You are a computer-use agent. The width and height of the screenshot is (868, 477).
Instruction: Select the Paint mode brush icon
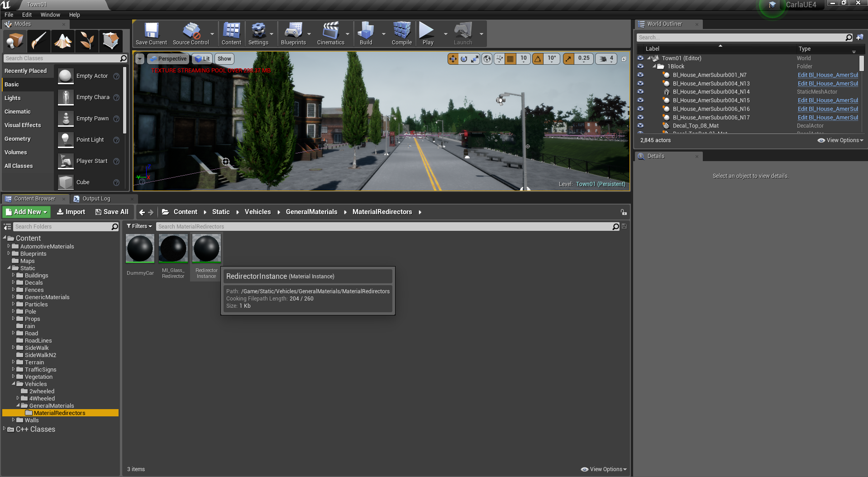click(x=39, y=41)
